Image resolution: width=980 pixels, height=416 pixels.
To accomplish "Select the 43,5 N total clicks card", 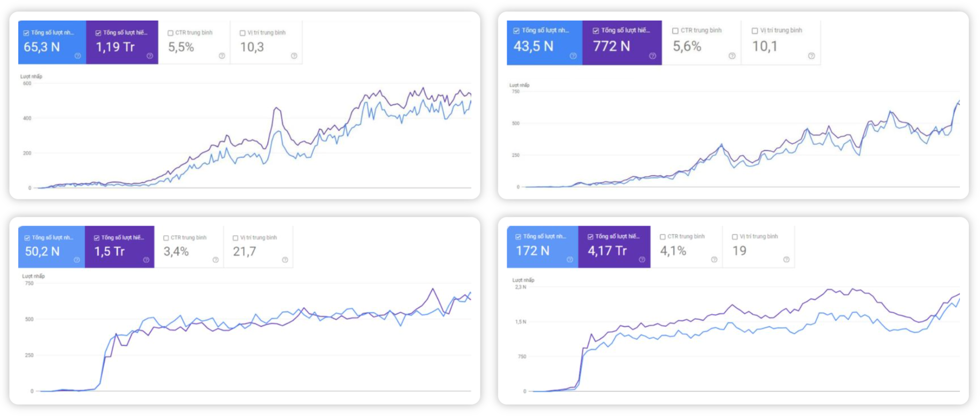I will click(544, 43).
